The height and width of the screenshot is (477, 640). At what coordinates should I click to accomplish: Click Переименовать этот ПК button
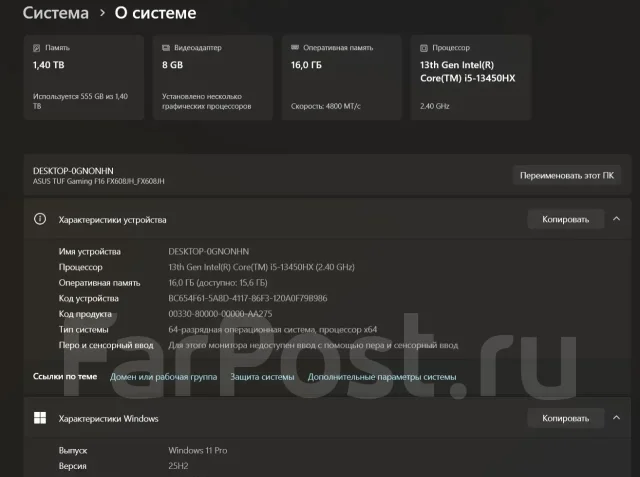[567, 175]
